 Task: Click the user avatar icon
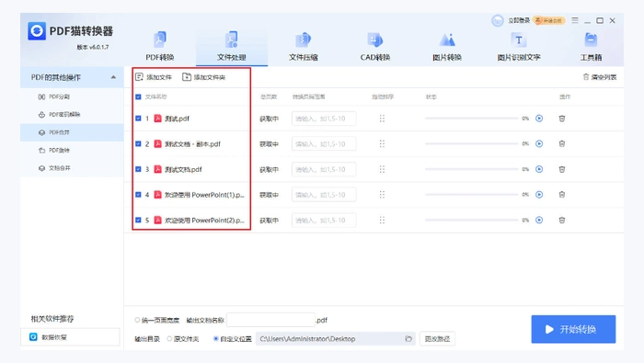498,20
